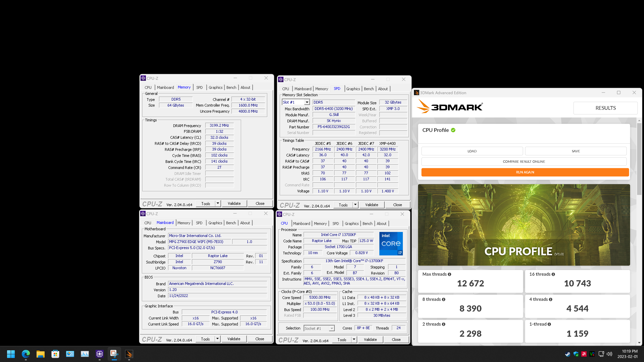Expand Tools arrow in SPD CPU-Z window
644x362 pixels.
pos(355,205)
